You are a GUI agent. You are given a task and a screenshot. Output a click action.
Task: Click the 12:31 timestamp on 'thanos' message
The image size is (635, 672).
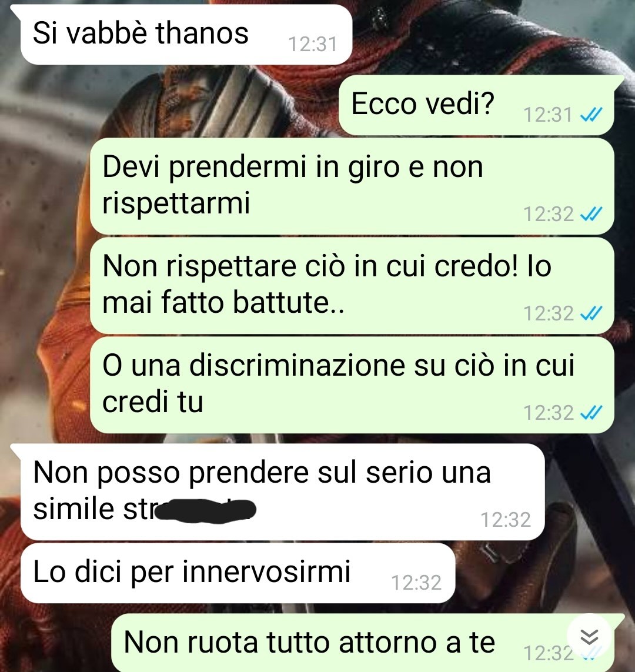click(x=313, y=44)
